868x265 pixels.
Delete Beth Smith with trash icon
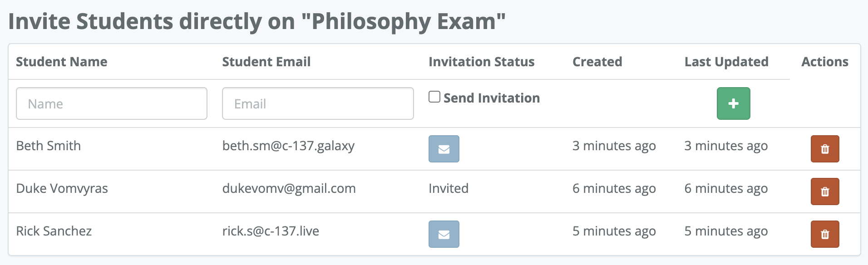click(825, 149)
